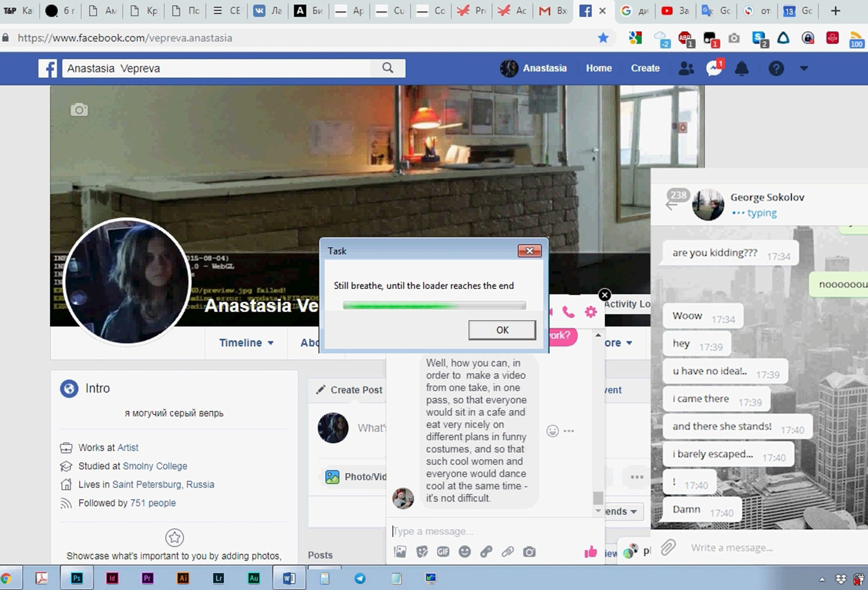Viewport: 868px width, 590px height.
Task: Start a phone call in chat header
Action: point(568,312)
